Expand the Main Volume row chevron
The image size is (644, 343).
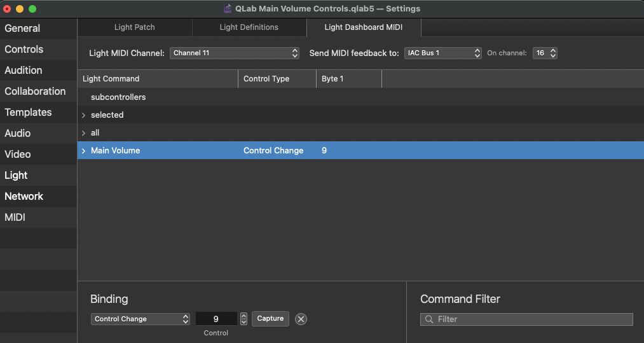[x=83, y=151]
